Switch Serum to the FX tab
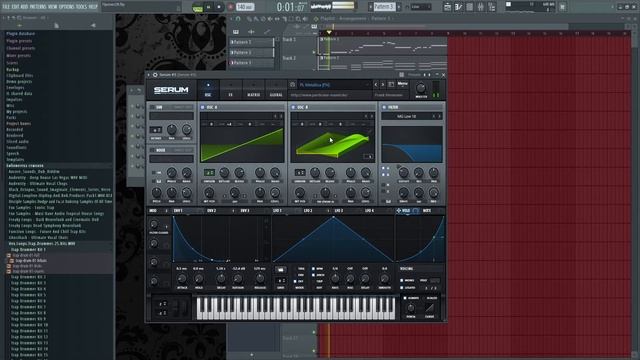Image resolution: width=640 pixels, height=360 pixels. click(231, 90)
